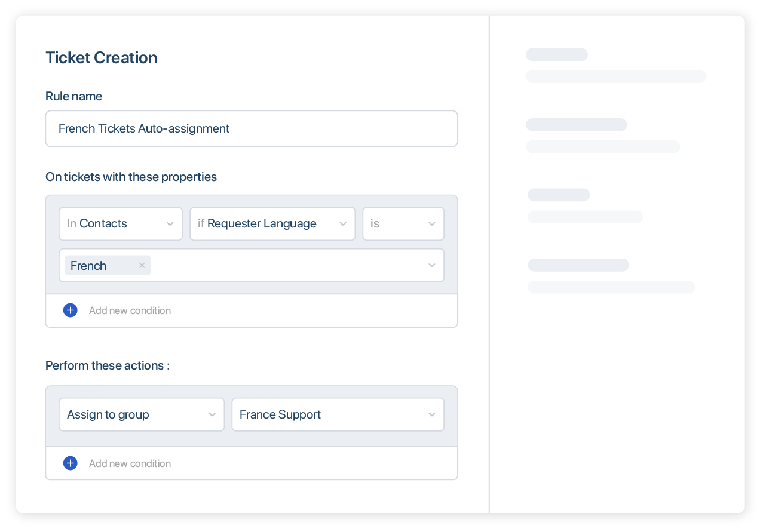Click the chevron beside France Support
Viewport: 763px width, 532px height.
[431, 414]
